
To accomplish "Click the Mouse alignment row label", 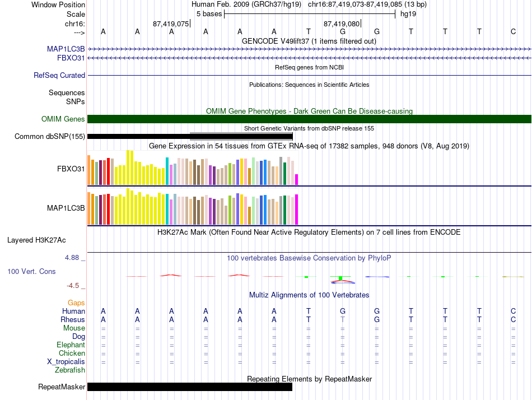I will [x=74, y=328].
